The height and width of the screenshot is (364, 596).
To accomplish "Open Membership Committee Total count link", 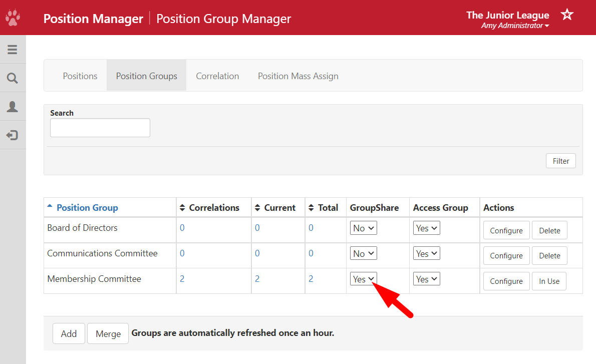I will 311,278.
